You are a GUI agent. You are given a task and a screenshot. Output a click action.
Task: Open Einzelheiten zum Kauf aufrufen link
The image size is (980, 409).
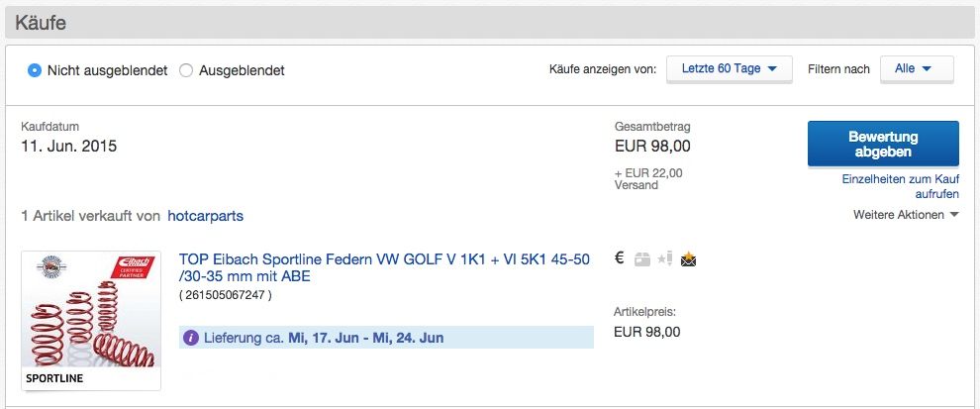click(x=901, y=186)
